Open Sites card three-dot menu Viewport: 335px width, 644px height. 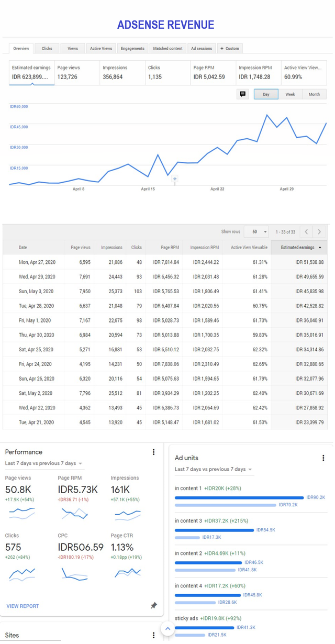[153, 635]
